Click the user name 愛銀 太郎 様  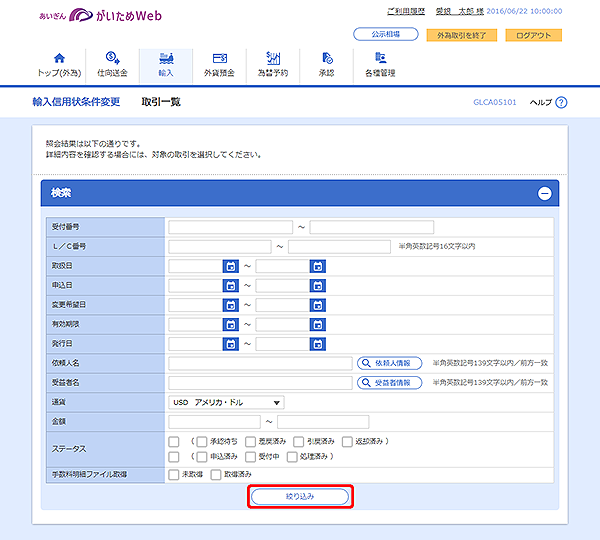pos(460,11)
